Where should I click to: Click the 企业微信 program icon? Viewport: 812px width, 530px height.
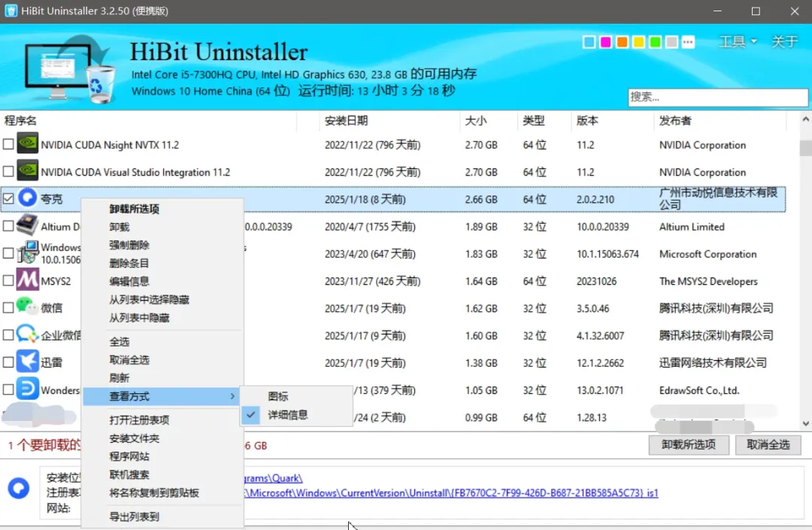[28, 335]
